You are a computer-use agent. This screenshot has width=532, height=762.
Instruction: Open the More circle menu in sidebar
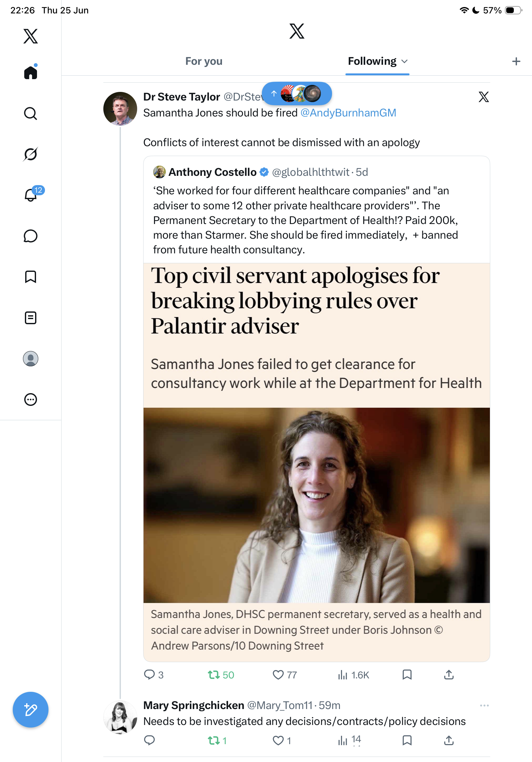(31, 399)
